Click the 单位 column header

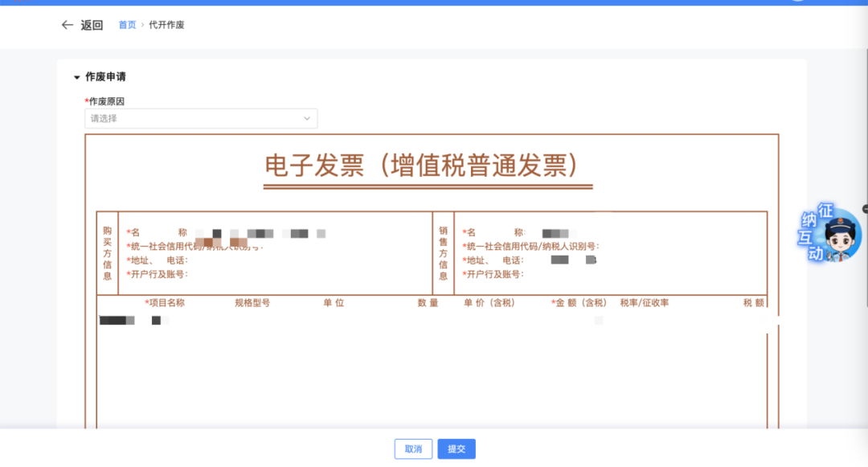click(334, 303)
